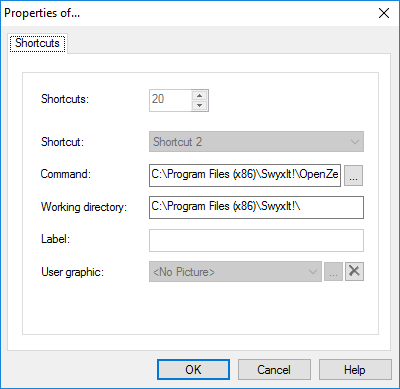Open Help for this dialog
Viewport: 400px width, 389px height.
[355, 370]
